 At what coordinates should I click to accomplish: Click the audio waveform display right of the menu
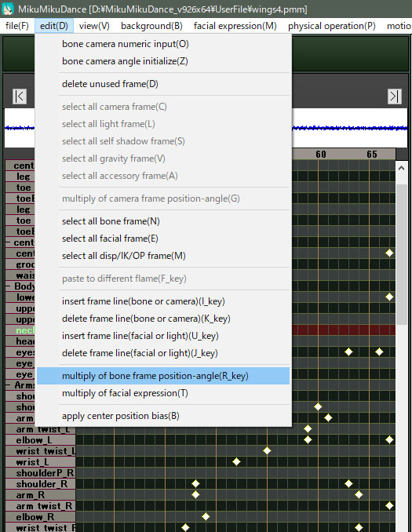pos(349,128)
